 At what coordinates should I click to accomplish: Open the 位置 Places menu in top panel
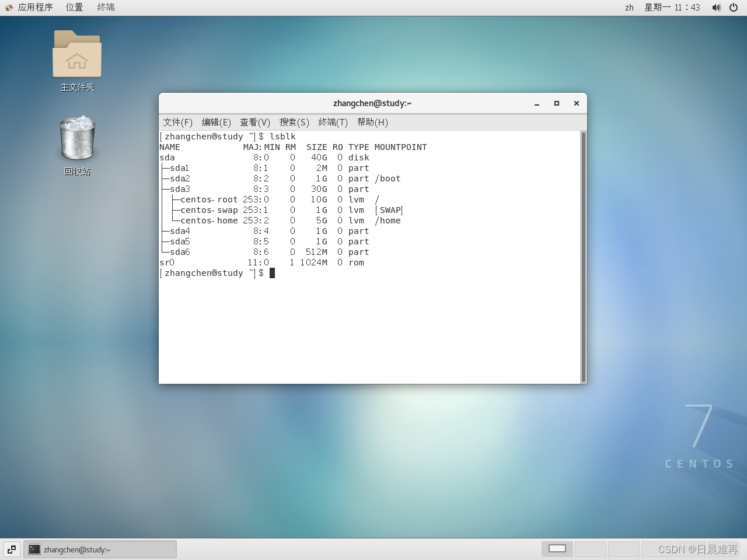74,7
